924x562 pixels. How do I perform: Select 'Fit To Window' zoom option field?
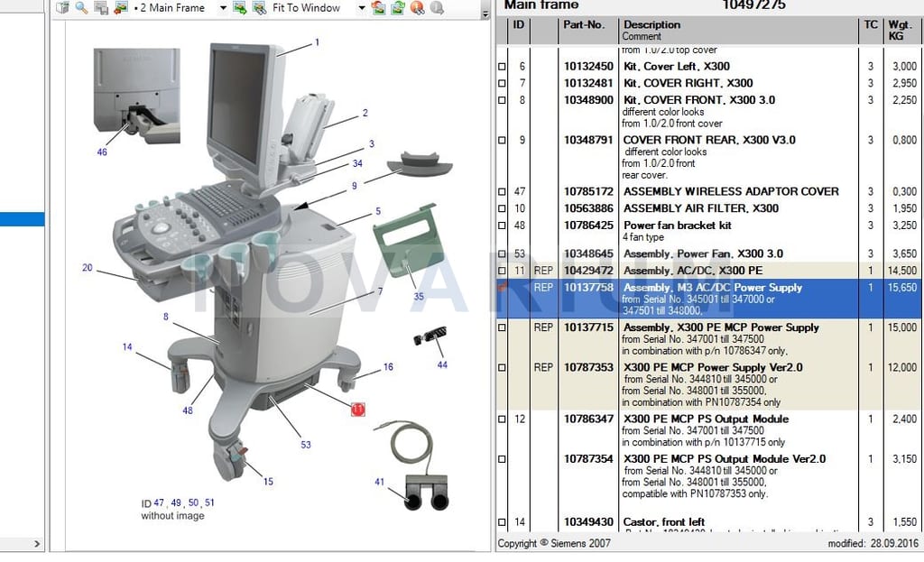click(306, 8)
